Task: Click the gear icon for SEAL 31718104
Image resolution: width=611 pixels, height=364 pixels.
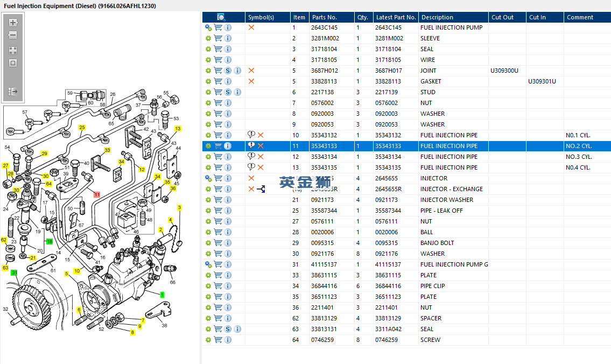Action: [x=208, y=49]
